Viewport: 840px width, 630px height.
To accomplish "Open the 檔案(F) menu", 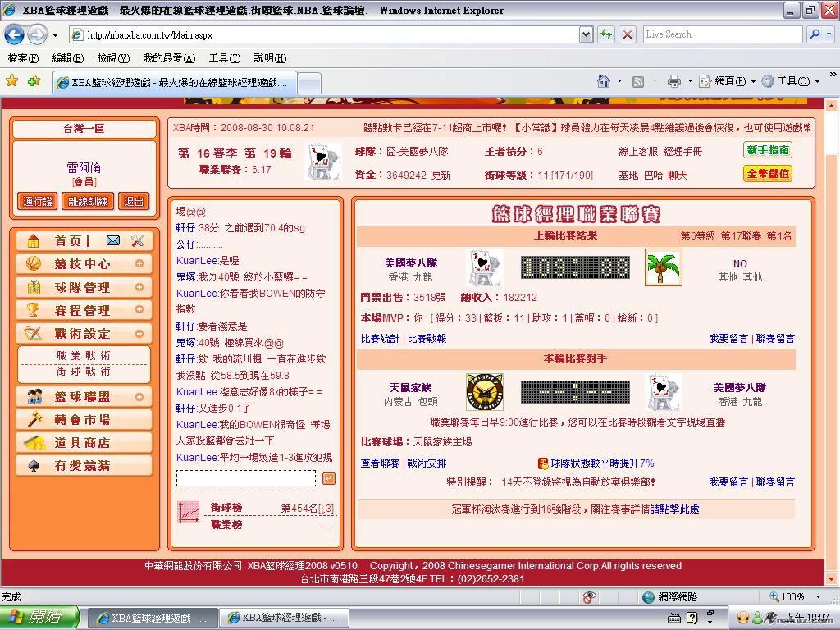I will pyautogui.click(x=23, y=58).
